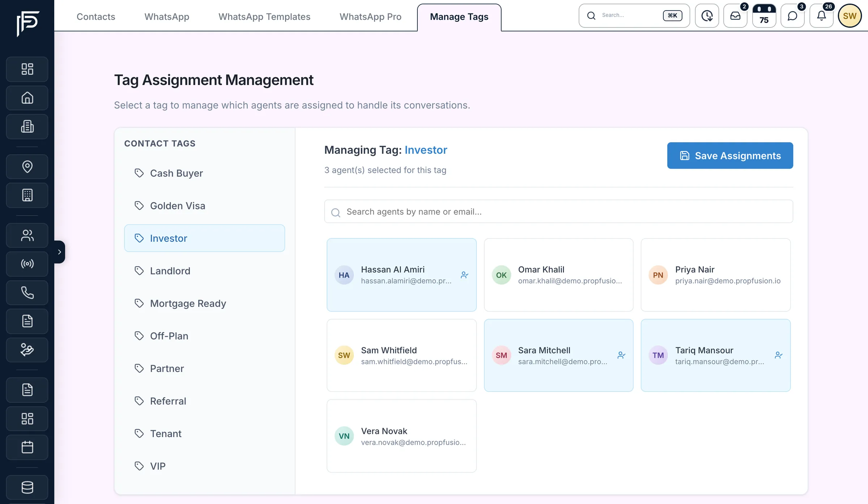The height and width of the screenshot is (504, 868).
Task: Select agent Priya Nair card
Action: click(715, 275)
